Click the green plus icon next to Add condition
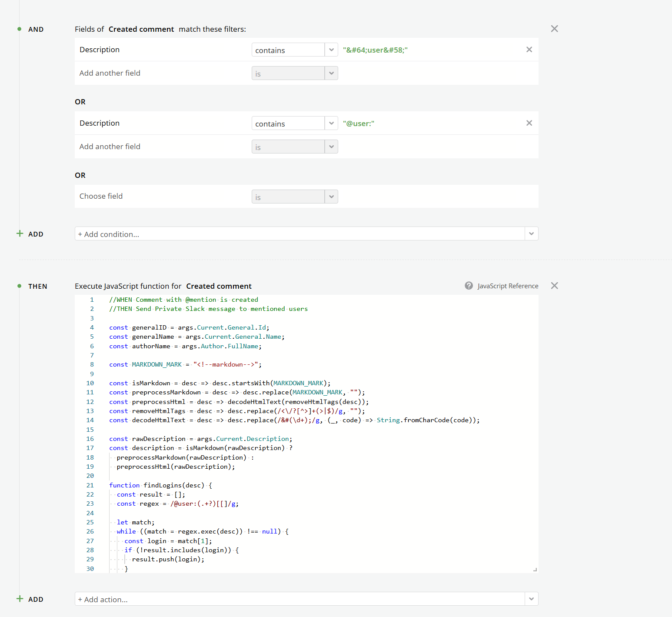 (x=20, y=233)
